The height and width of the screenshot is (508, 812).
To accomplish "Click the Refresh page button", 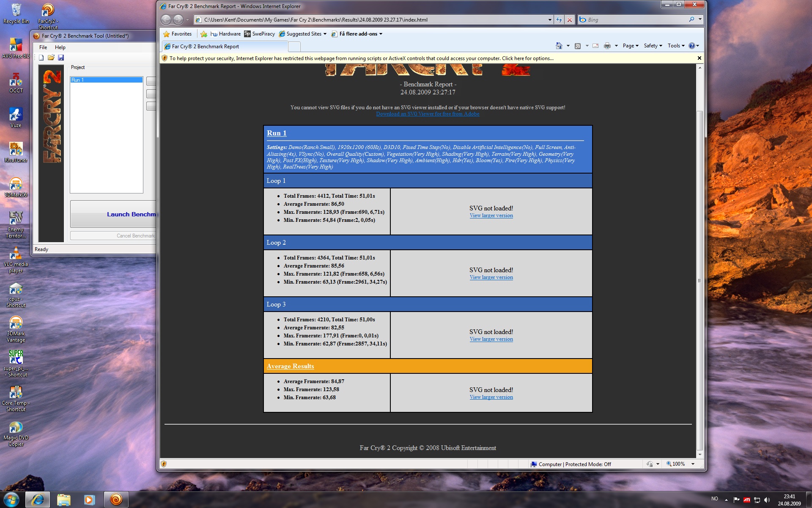I will point(559,19).
